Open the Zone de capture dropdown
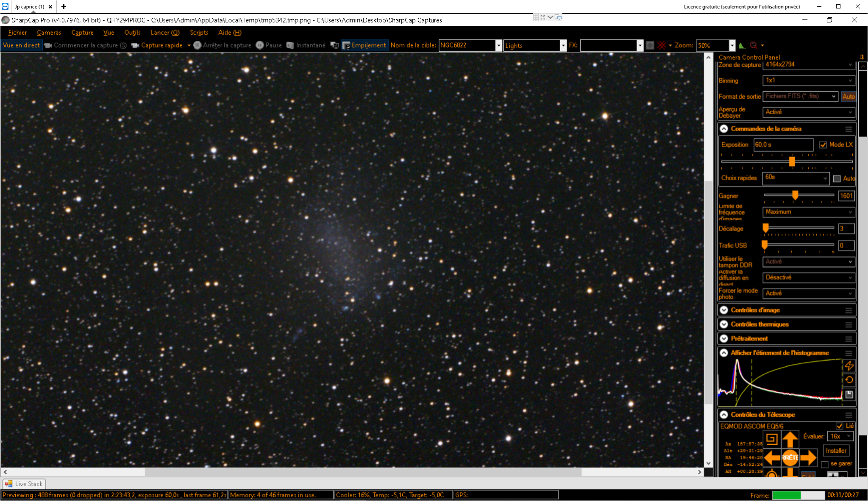Viewport: 868px width, 501px height. pos(809,65)
